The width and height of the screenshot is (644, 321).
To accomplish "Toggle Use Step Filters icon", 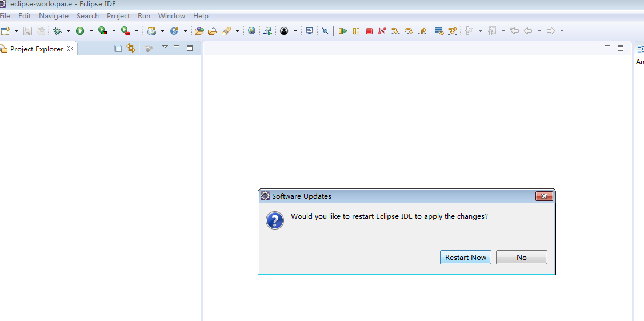I will pos(453,31).
